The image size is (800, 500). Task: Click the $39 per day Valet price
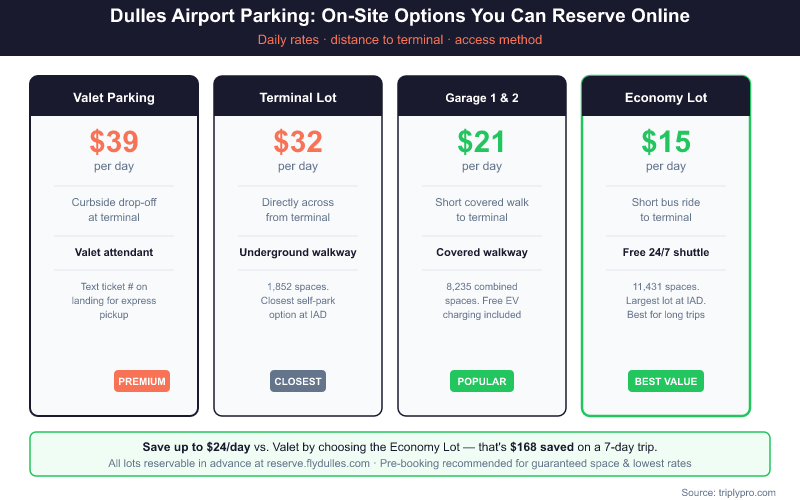(x=114, y=142)
